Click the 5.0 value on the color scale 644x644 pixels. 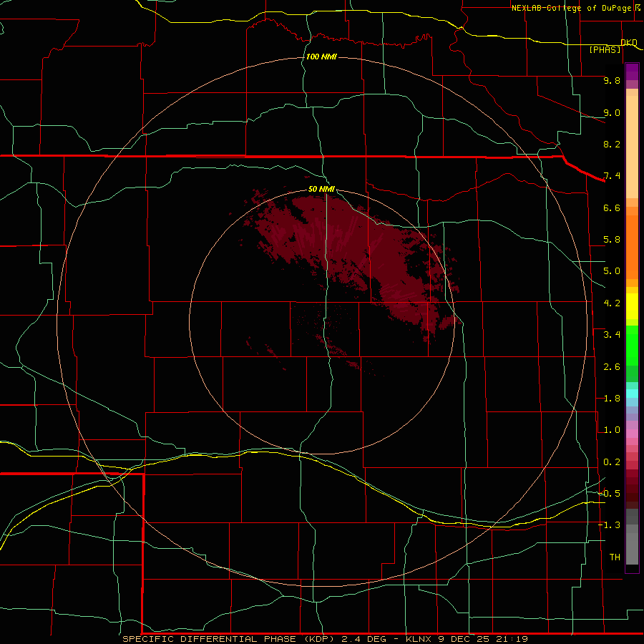[612, 271]
